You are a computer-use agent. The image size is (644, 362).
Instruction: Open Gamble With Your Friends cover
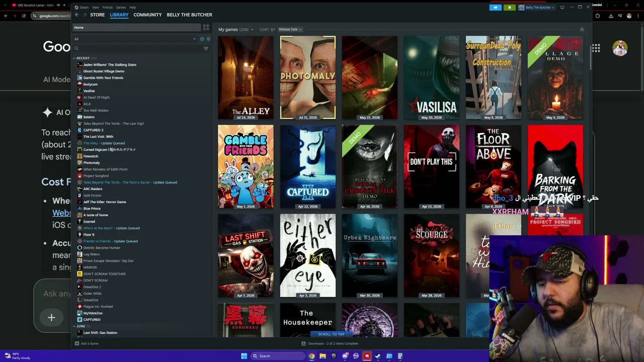tap(246, 166)
